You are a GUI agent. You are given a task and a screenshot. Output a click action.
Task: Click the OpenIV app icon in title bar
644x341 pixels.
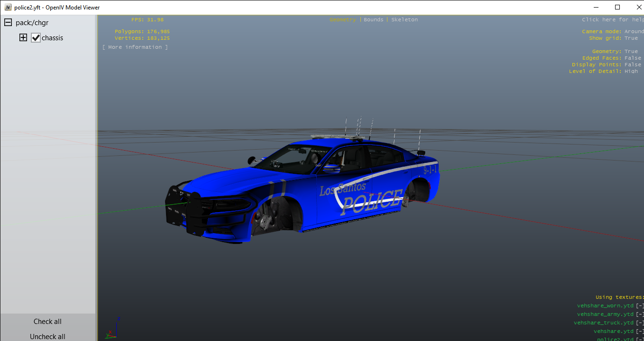(x=8, y=8)
